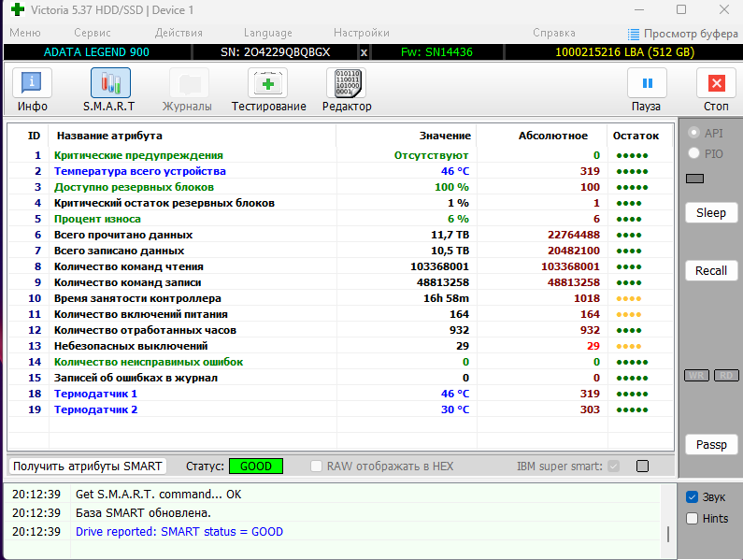743x560 pixels.
Task: Click the Журналы folder icon
Action: (189, 83)
